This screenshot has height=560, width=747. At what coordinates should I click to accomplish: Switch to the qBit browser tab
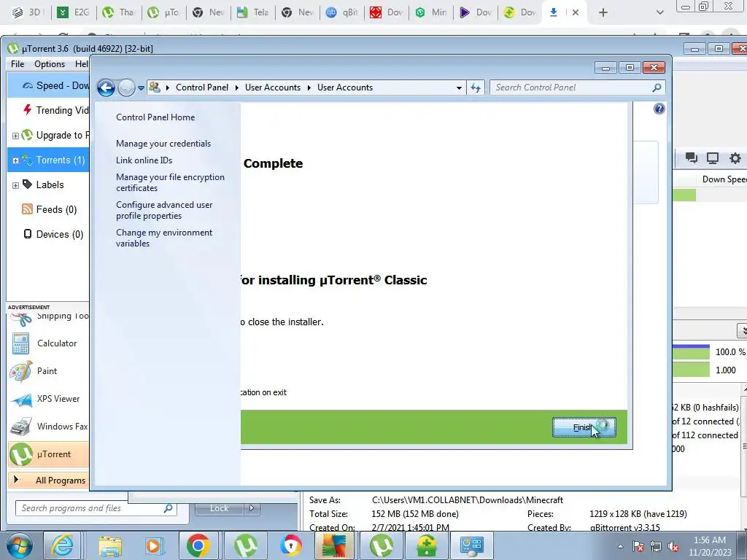[x=343, y=12]
